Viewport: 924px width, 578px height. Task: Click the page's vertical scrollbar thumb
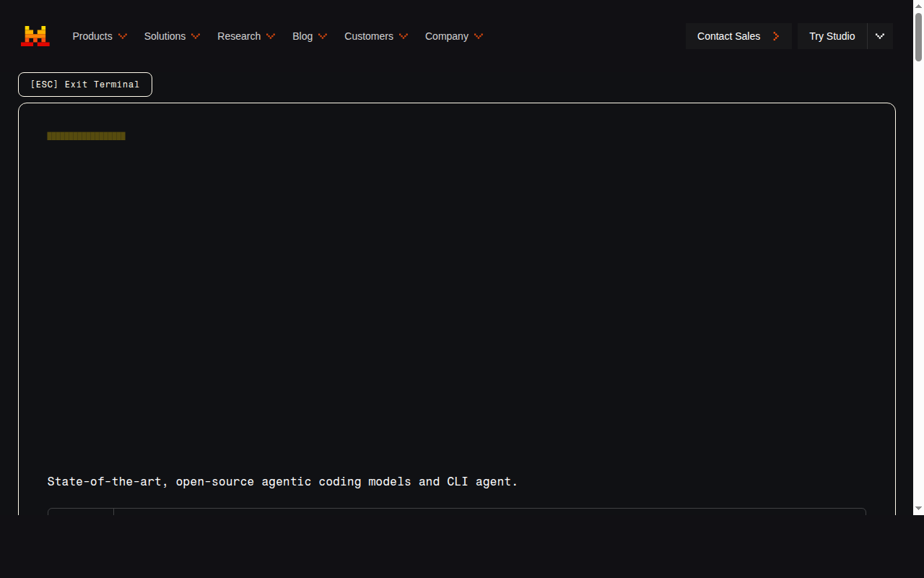click(918, 38)
